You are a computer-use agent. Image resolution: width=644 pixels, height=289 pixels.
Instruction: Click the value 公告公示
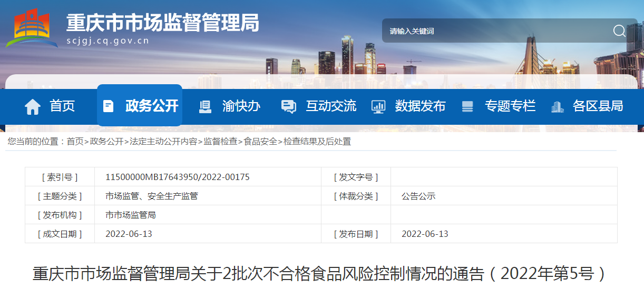pos(418,196)
